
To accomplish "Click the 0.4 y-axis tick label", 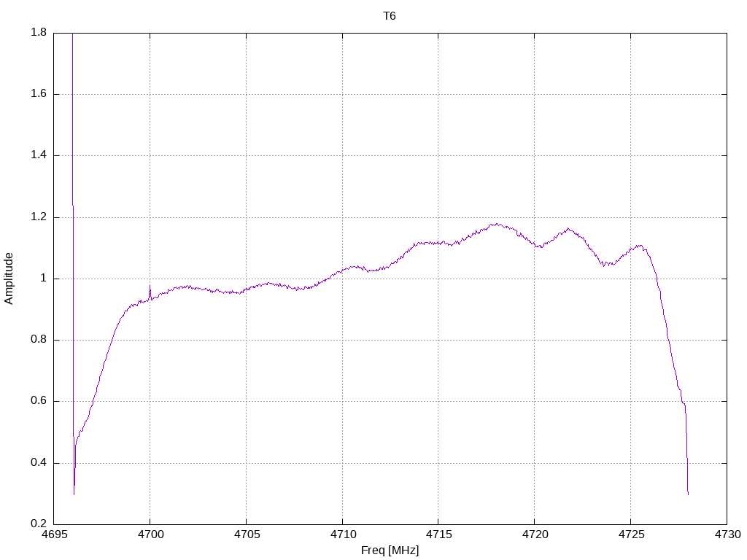I will pyautogui.click(x=39, y=463).
